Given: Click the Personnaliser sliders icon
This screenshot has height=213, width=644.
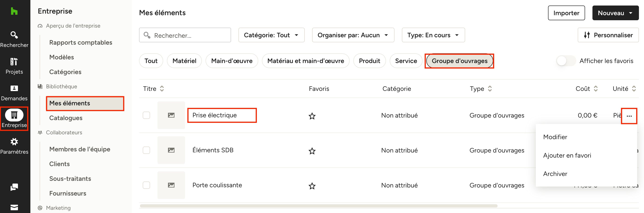Looking at the screenshot, I should 587,35.
